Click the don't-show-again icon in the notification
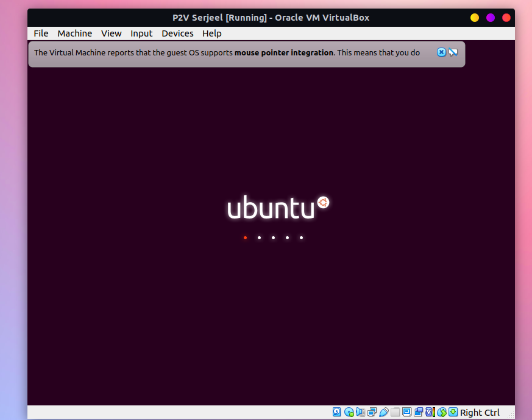 point(453,52)
